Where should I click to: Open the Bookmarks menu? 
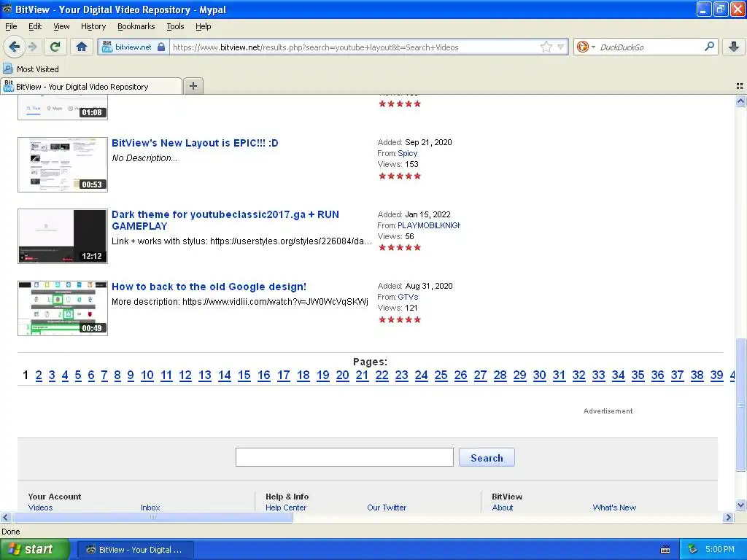[136, 26]
